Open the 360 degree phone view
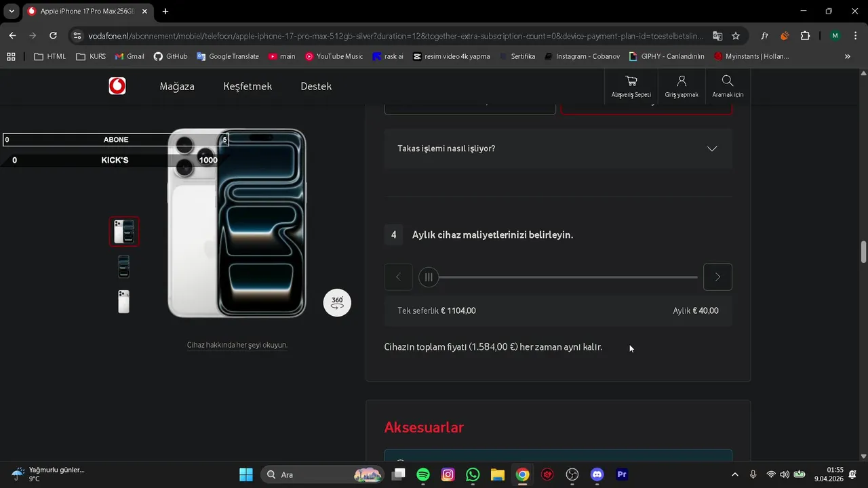The height and width of the screenshot is (488, 868). [x=337, y=302]
